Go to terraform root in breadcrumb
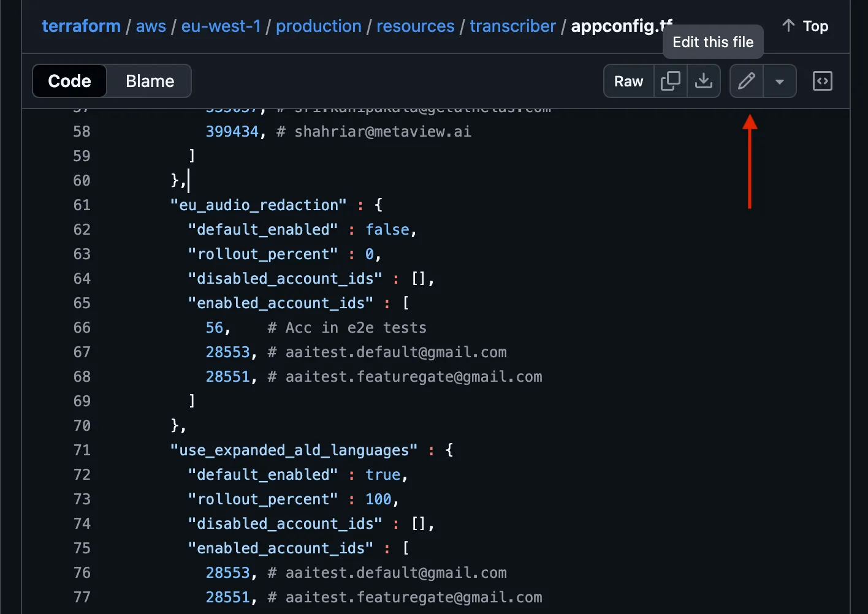The image size is (868, 614). click(81, 26)
